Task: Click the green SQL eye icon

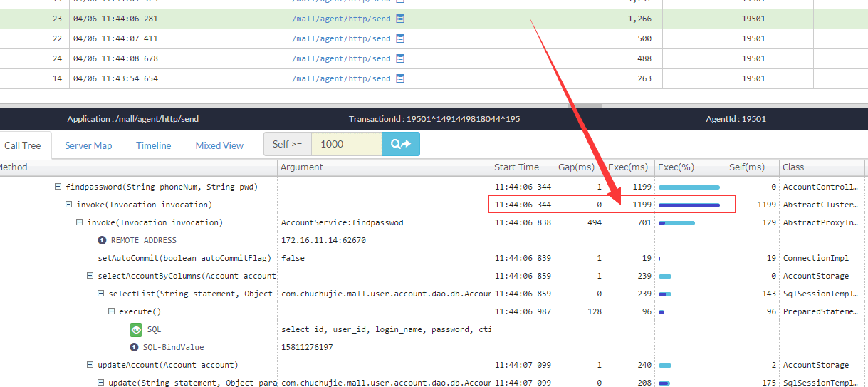Action: click(136, 329)
